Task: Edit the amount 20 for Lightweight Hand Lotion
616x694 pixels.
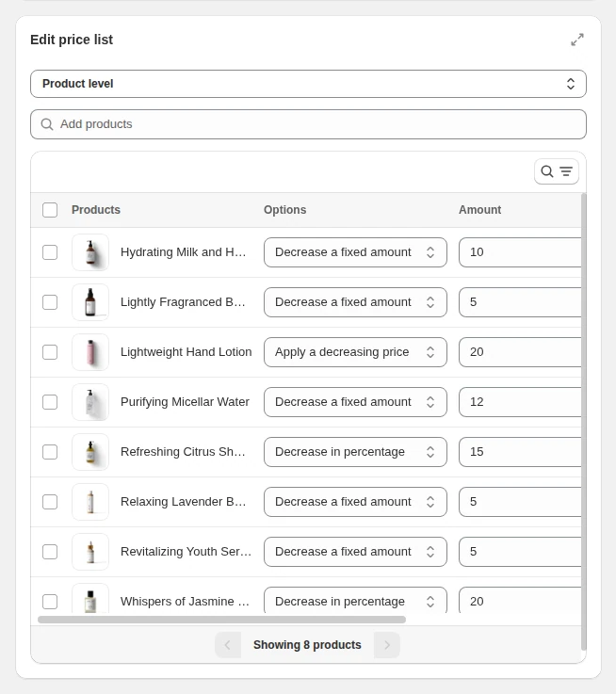Action: coord(520,352)
